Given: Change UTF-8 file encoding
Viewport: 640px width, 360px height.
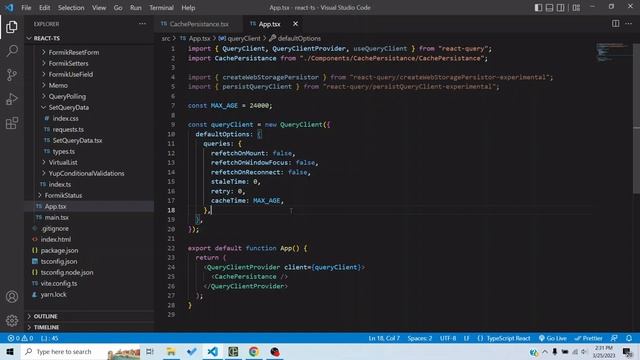Looking at the screenshot, I should pyautogui.click(x=448, y=338).
